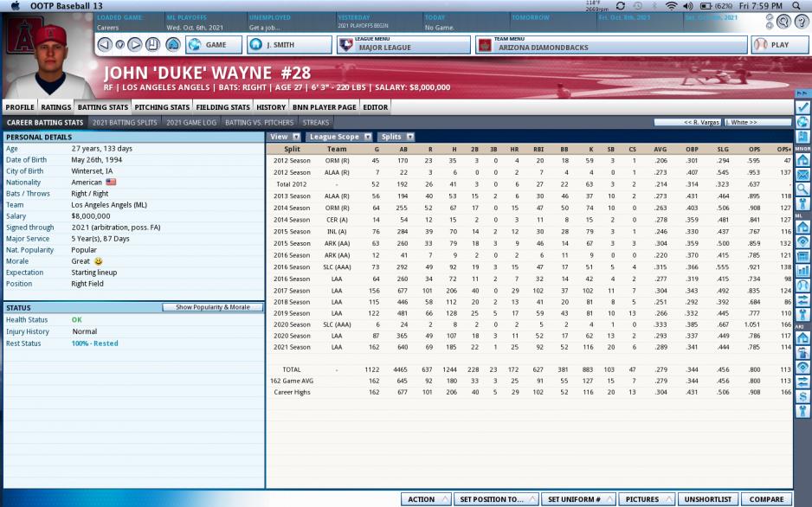Open the magnifying glass icon in sidebar

(802, 189)
